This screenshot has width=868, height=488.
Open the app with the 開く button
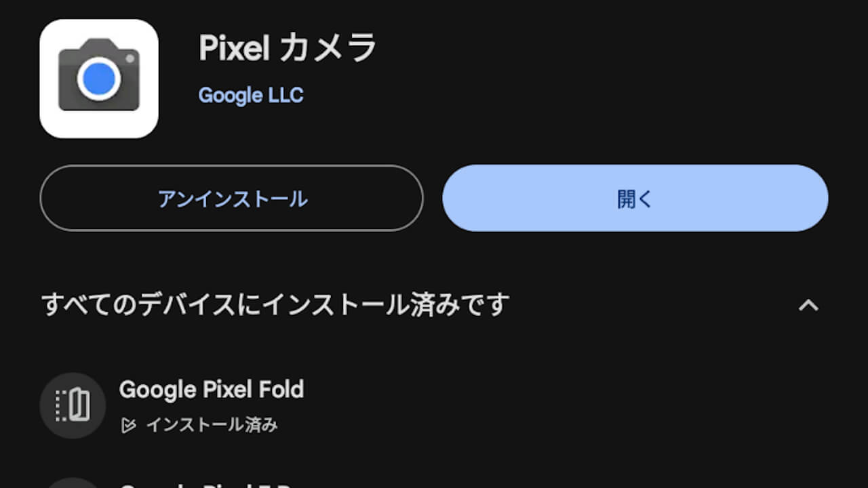point(633,197)
